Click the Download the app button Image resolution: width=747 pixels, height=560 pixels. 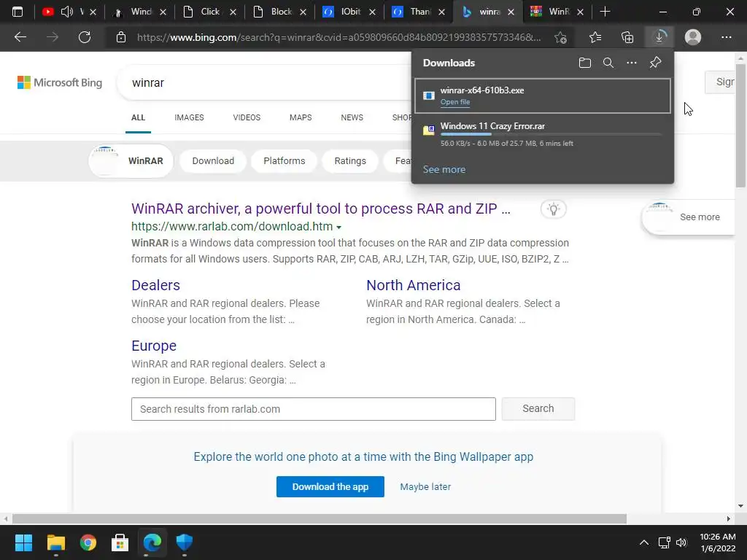[330, 486]
